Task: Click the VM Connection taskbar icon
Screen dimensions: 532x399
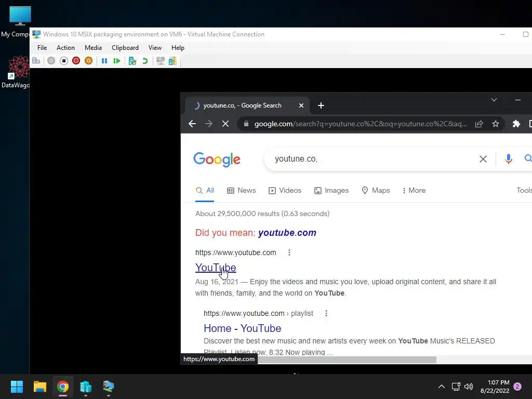Action: pyautogui.click(x=109, y=387)
